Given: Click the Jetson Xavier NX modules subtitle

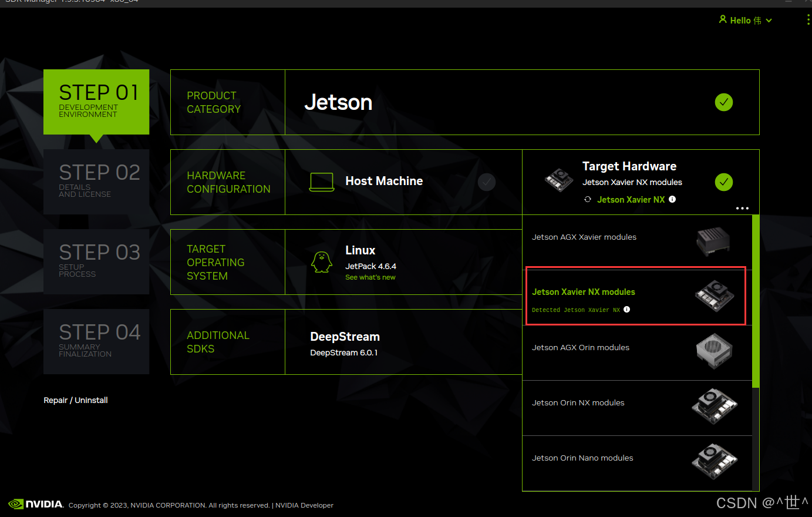Looking at the screenshot, I should point(632,182).
